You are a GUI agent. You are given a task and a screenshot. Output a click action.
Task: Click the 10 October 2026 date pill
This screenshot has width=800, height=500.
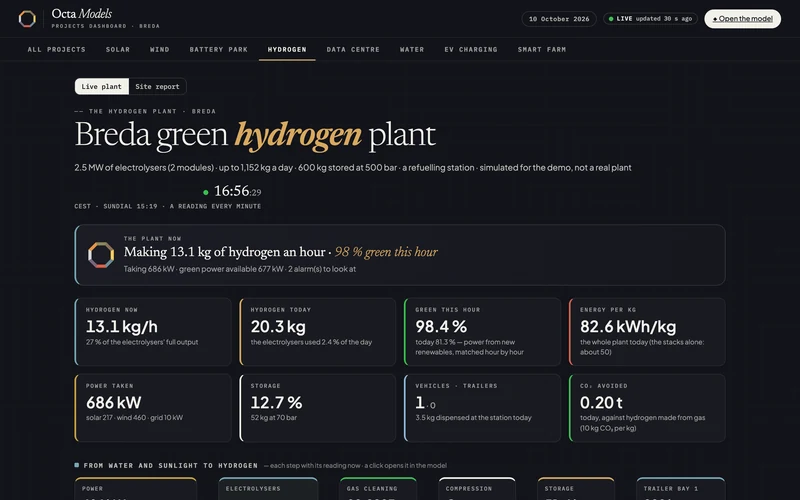pyautogui.click(x=559, y=19)
